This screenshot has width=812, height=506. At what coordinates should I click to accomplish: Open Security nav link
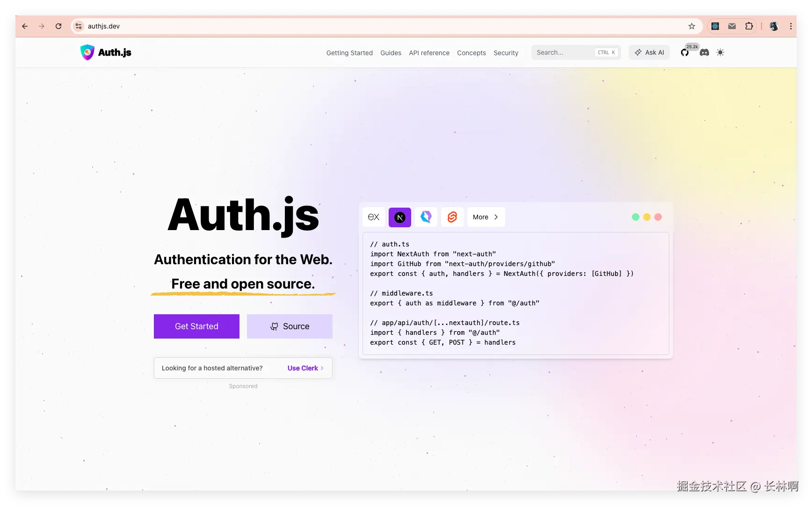point(506,53)
